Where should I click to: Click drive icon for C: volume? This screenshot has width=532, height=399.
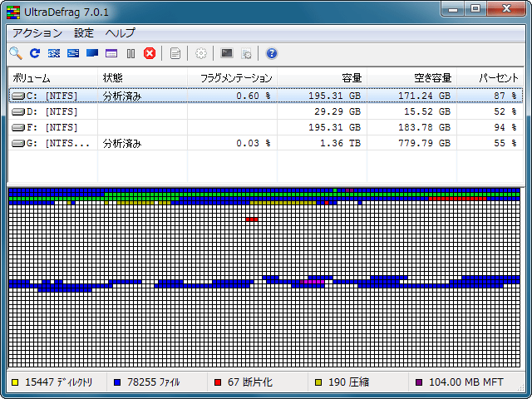[x=18, y=96]
